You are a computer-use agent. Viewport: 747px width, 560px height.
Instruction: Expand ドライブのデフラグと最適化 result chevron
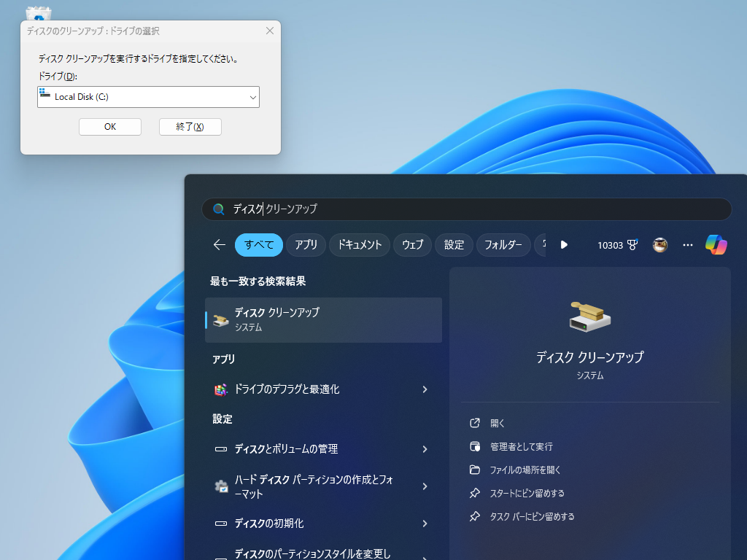coord(424,389)
